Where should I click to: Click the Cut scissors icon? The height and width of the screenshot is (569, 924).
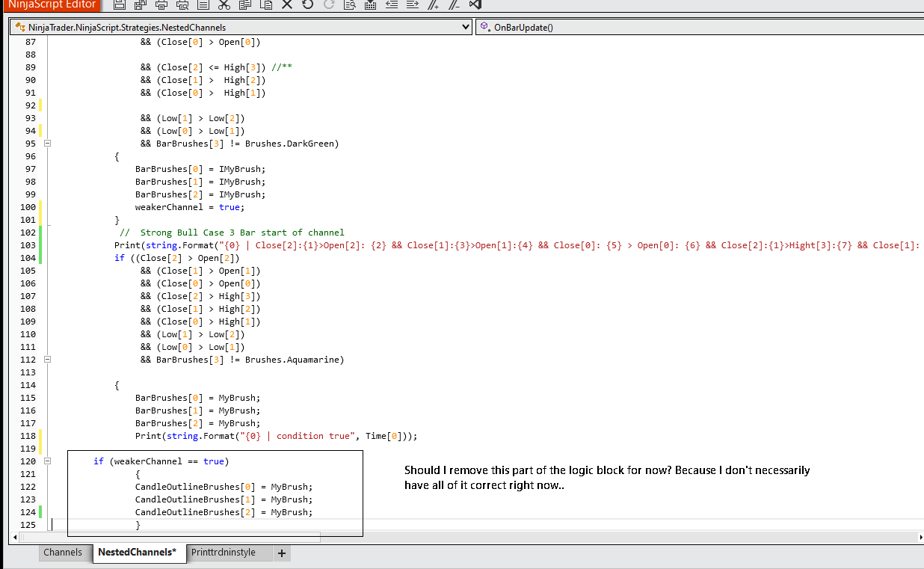point(224,4)
